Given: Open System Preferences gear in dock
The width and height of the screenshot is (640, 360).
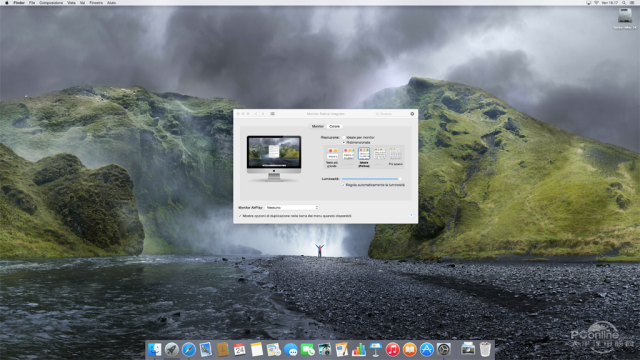Looking at the screenshot, I should [x=444, y=349].
